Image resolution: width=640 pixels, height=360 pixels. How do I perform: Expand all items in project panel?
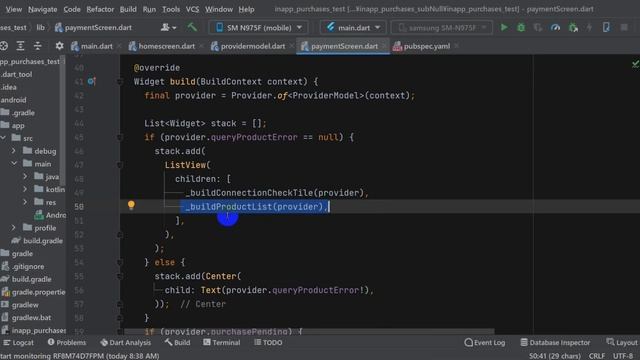tap(20, 46)
